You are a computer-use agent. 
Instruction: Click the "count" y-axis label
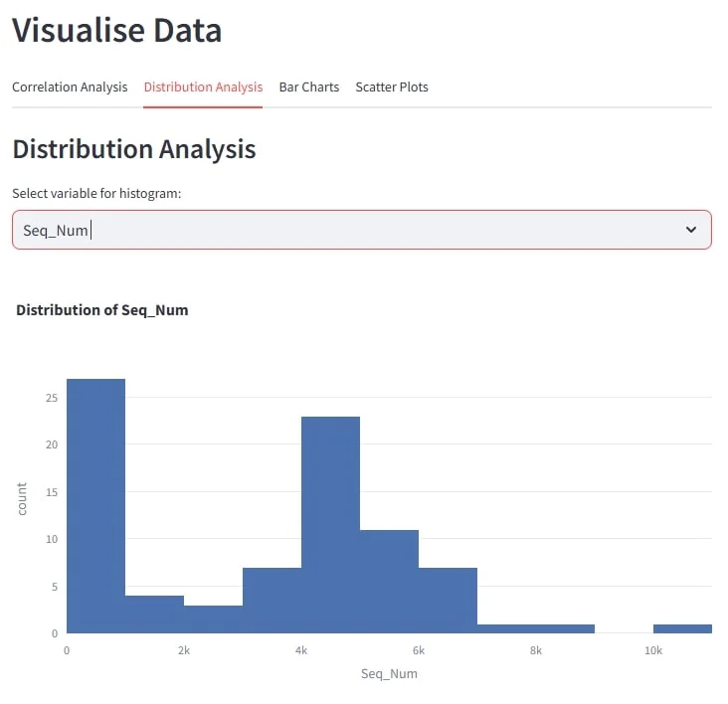coord(22,499)
